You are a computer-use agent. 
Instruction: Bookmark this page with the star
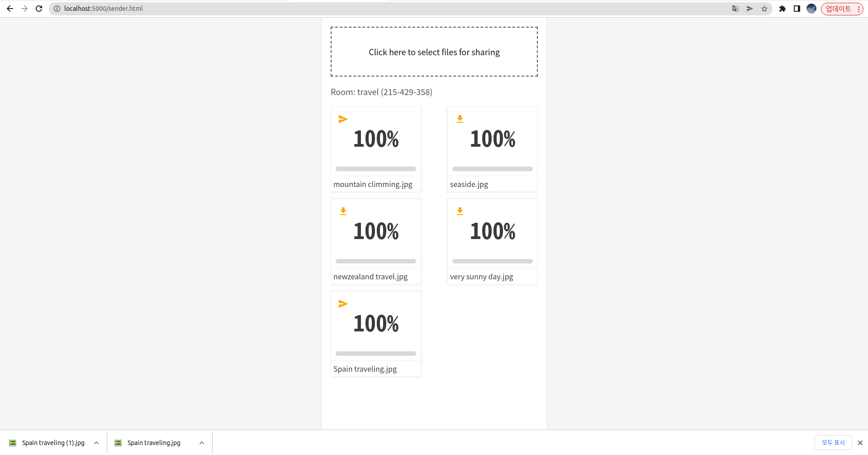[x=764, y=9]
